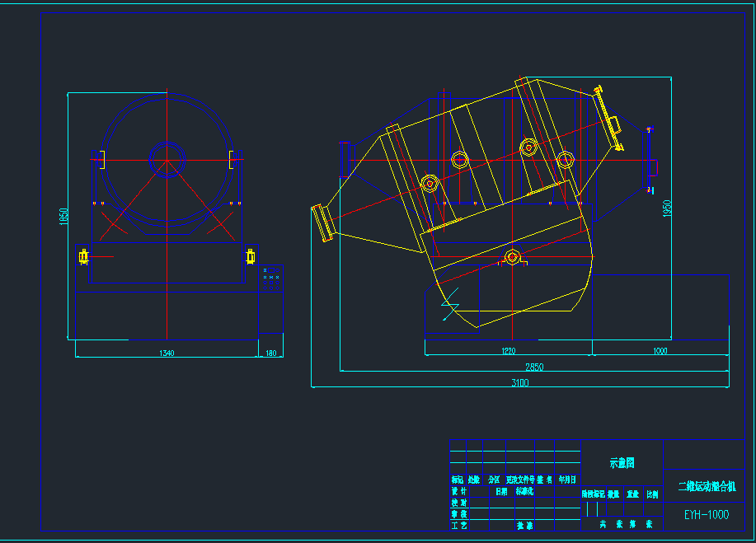Select the central hub circle in front view
This screenshot has height=543, width=756.
click(167, 159)
